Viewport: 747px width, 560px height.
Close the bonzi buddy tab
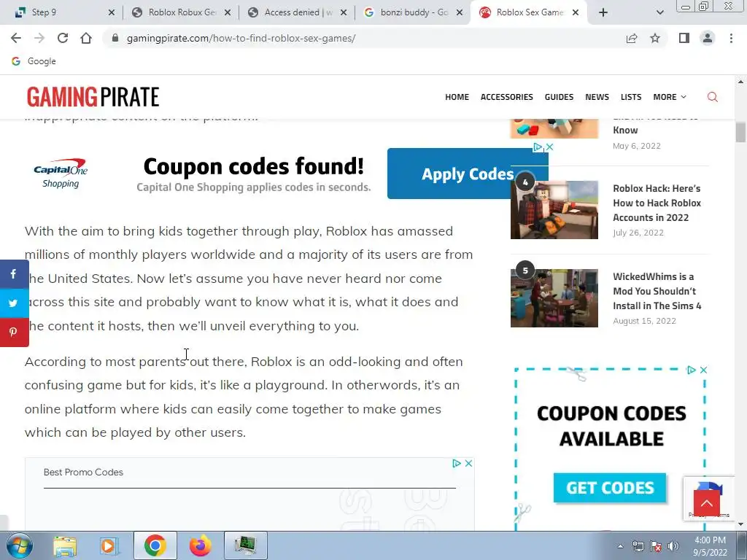coord(460,12)
